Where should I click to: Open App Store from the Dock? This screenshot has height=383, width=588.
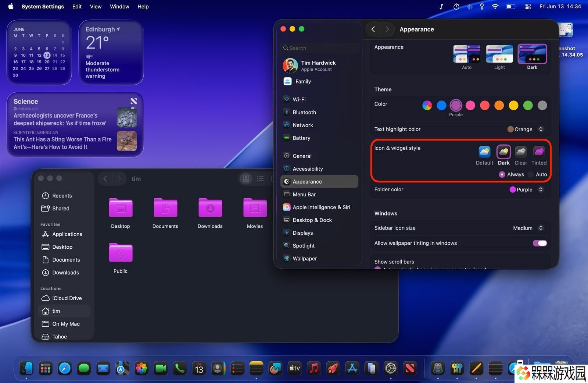[x=352, y=368]
